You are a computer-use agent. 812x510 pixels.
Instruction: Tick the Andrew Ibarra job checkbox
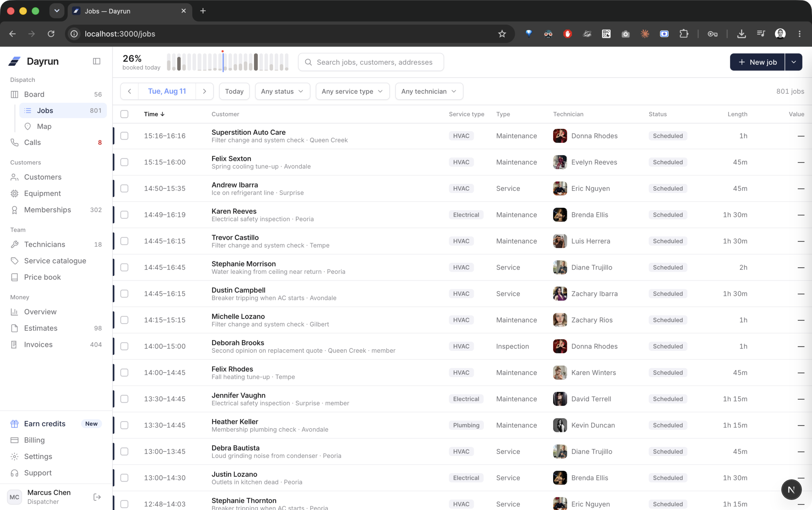coord(124,188)
